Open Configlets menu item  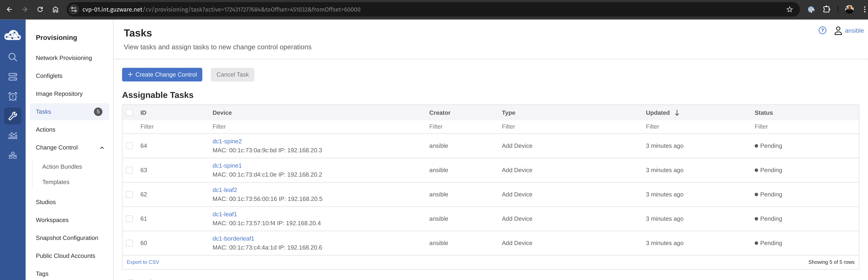click(49, 76)
